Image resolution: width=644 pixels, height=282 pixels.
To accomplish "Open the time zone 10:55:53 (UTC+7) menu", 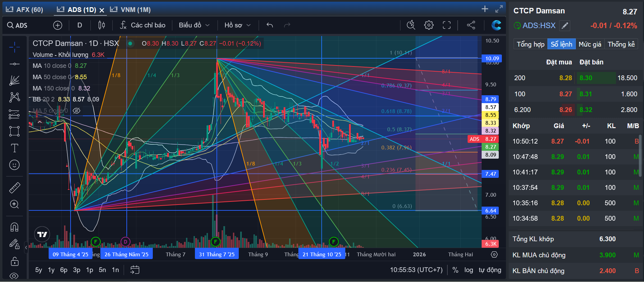I will (x=416, y=270).
